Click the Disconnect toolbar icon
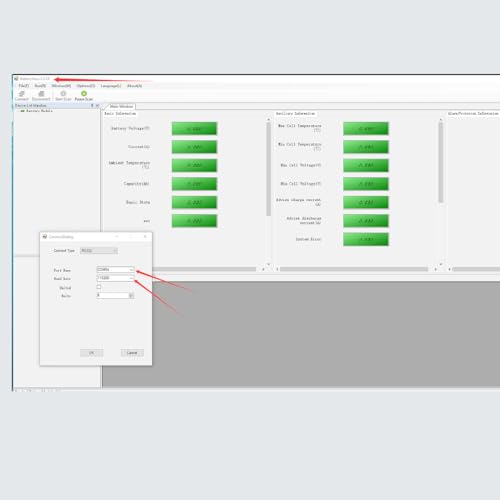 pyautogui.click(x=41, y=94)
